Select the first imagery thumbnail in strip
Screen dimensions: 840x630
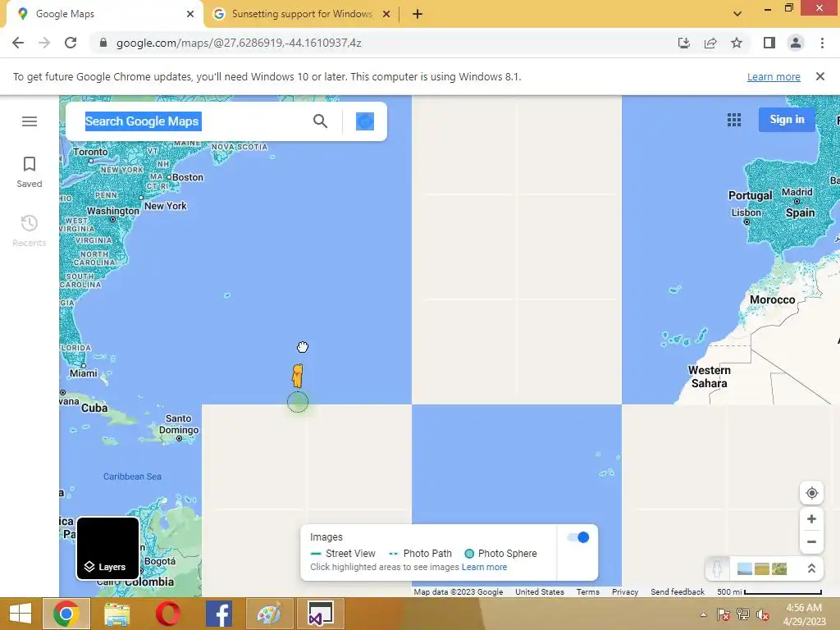[745, 568]
